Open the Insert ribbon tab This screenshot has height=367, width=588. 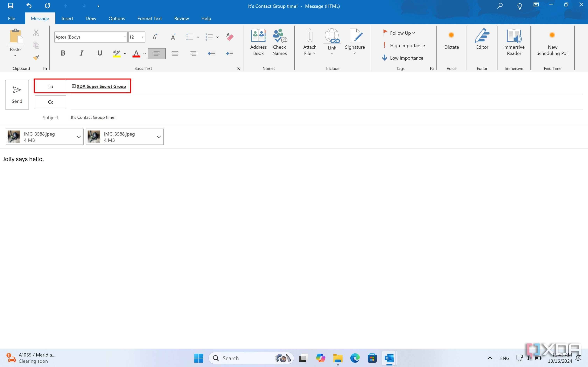[x=67, y=18]
